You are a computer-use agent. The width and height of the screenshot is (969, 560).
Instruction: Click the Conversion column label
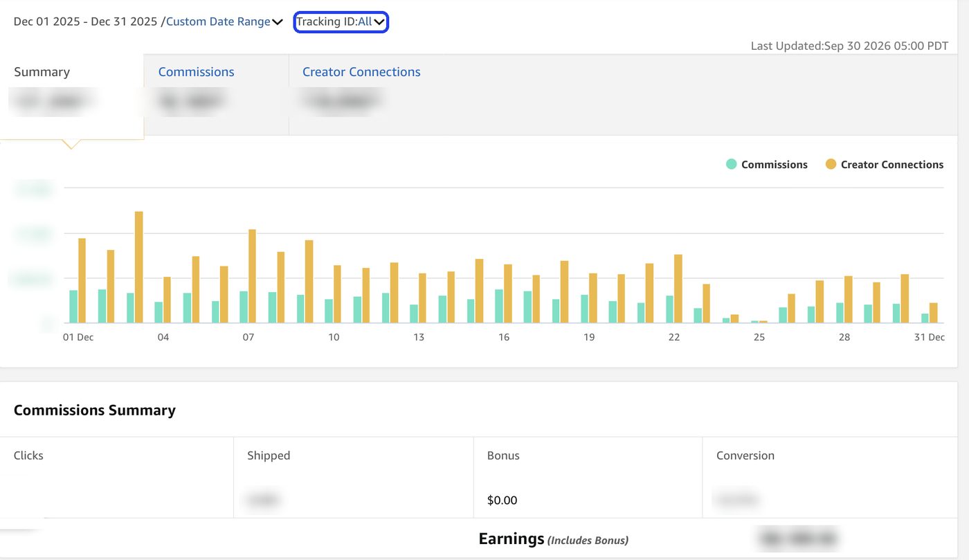click(745, 455)
